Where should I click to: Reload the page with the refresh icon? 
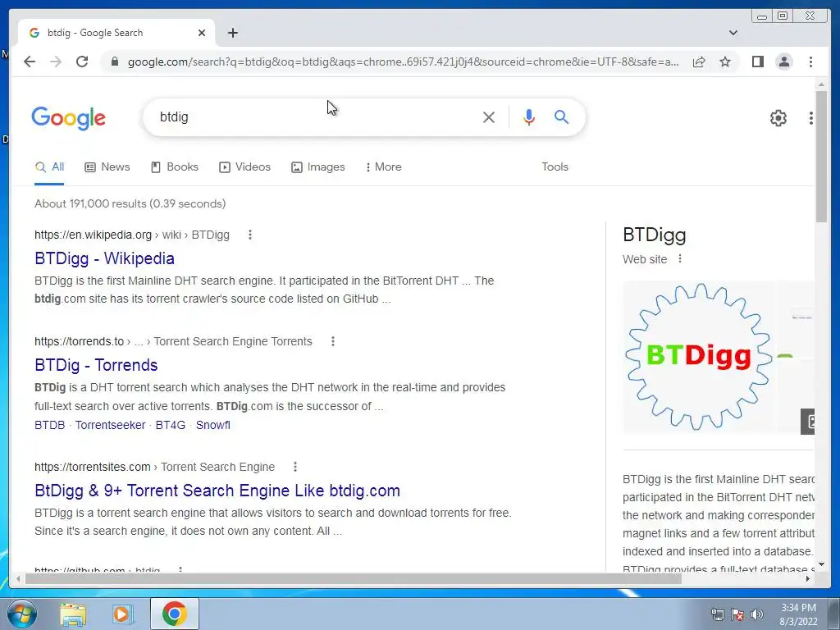tap(82, 62)
